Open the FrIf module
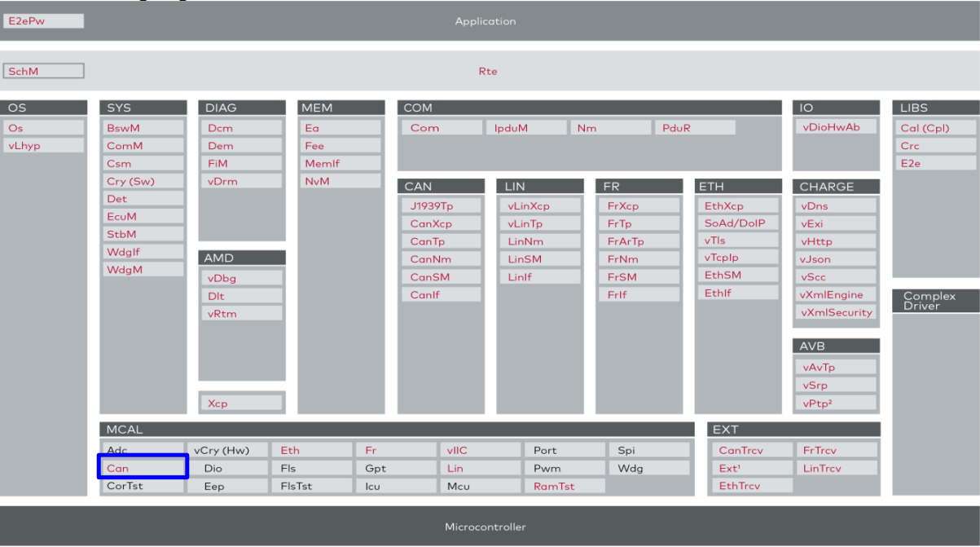Screen dimensions: 980x547 point(639,295)
